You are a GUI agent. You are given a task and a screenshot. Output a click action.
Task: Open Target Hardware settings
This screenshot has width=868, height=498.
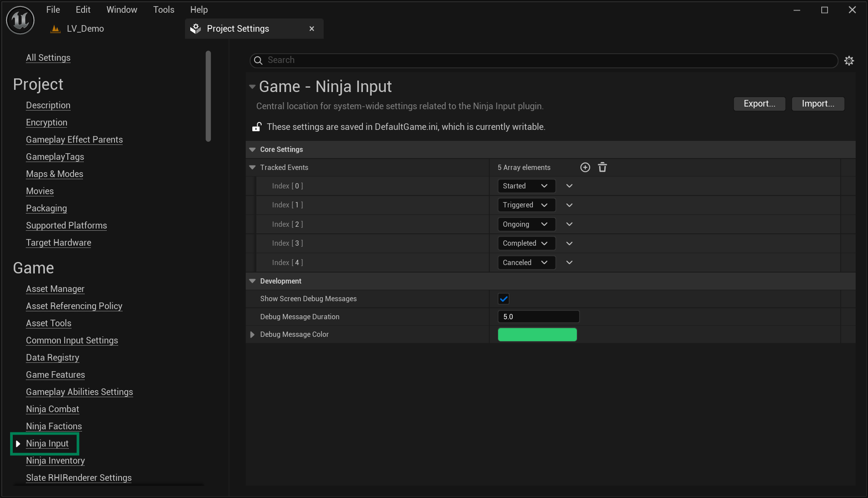(x=59, y=243)
